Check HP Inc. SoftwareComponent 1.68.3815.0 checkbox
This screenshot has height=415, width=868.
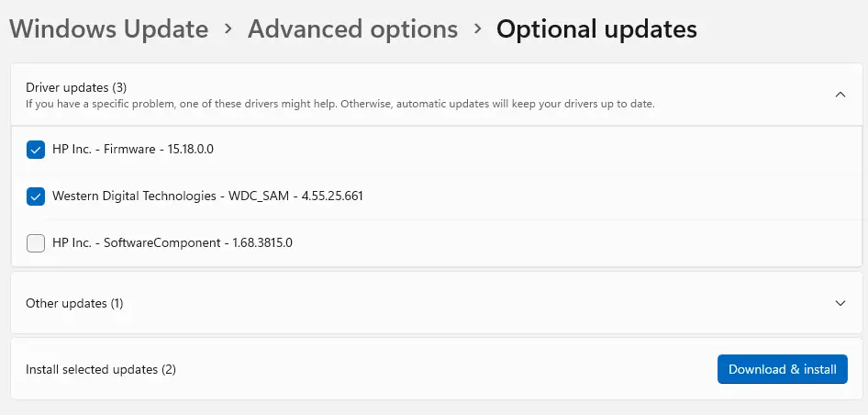[x=36, y=243]
